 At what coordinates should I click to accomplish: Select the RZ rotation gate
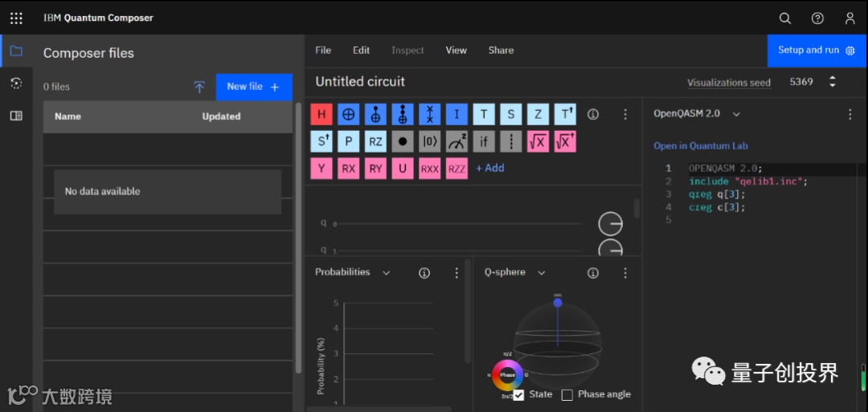[375, 141]
